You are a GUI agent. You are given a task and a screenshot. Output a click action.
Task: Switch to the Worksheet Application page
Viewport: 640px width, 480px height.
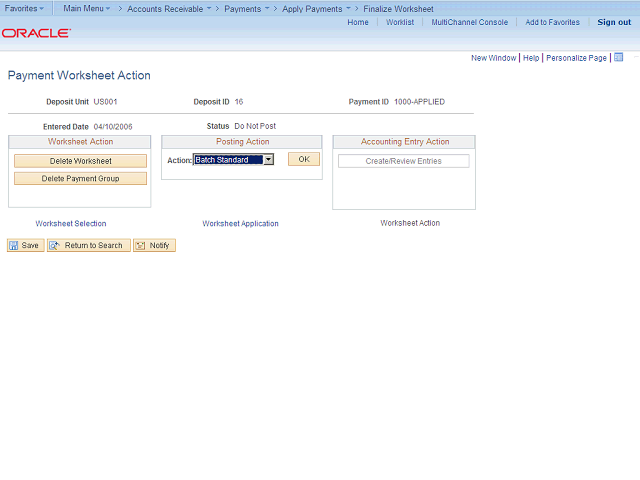click(x=240, y=223)
